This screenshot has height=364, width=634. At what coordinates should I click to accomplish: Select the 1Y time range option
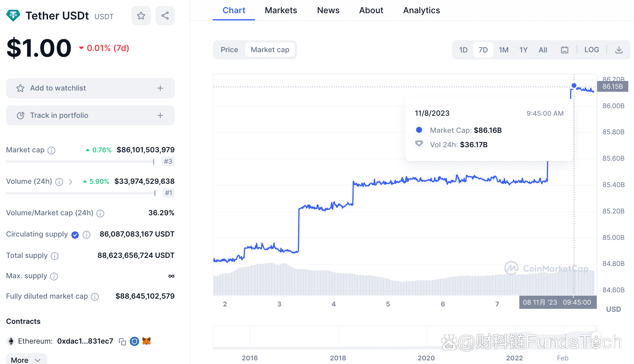pyautogui.click(x=523, y=49)
